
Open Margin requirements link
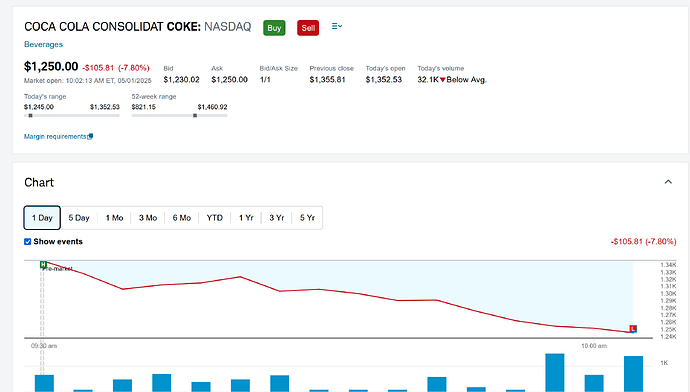point(55,136)
